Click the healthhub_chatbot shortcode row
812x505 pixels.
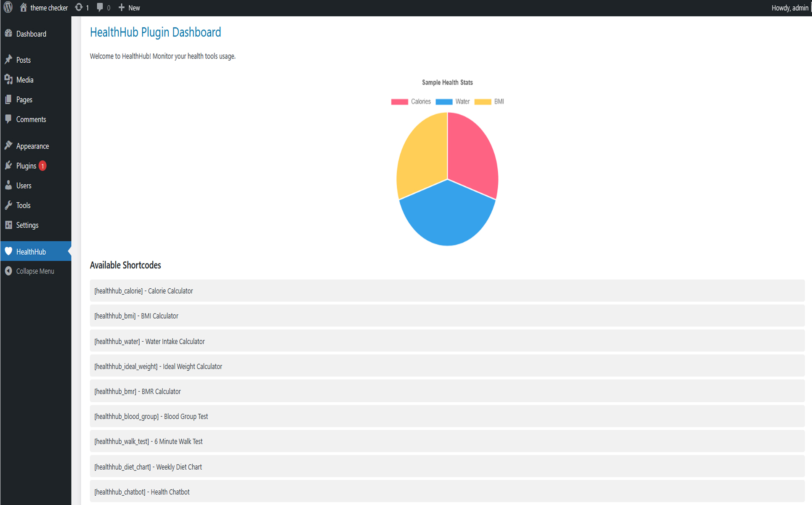click(447, 492)
